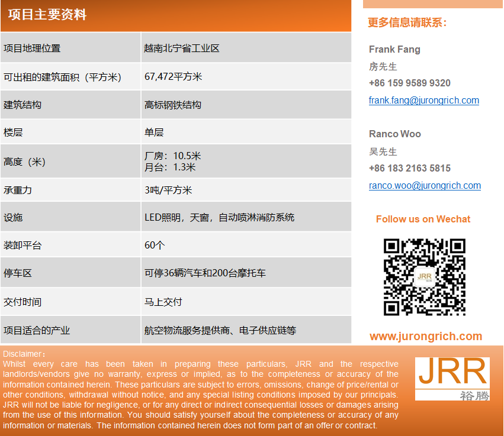The image size is (504, 436).
Task: Click the 马上交付 delivery time value
Action: 163,302
